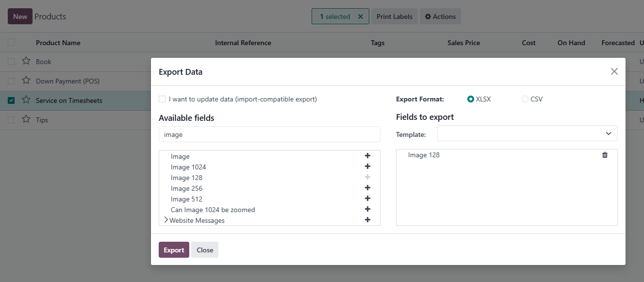Click the available fields search box
The width and height of the screenshot is (644, 282).
tap(269, 134)
